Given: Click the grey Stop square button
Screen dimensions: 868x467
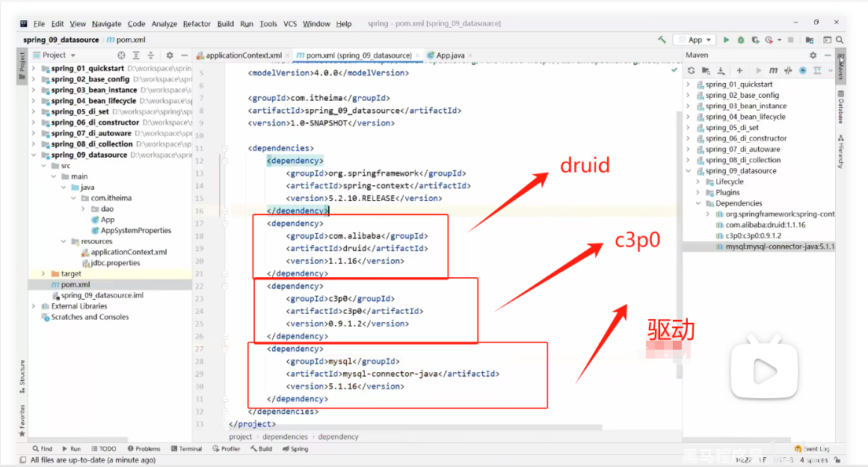Looking at the screenshot, I should [790, 40].
